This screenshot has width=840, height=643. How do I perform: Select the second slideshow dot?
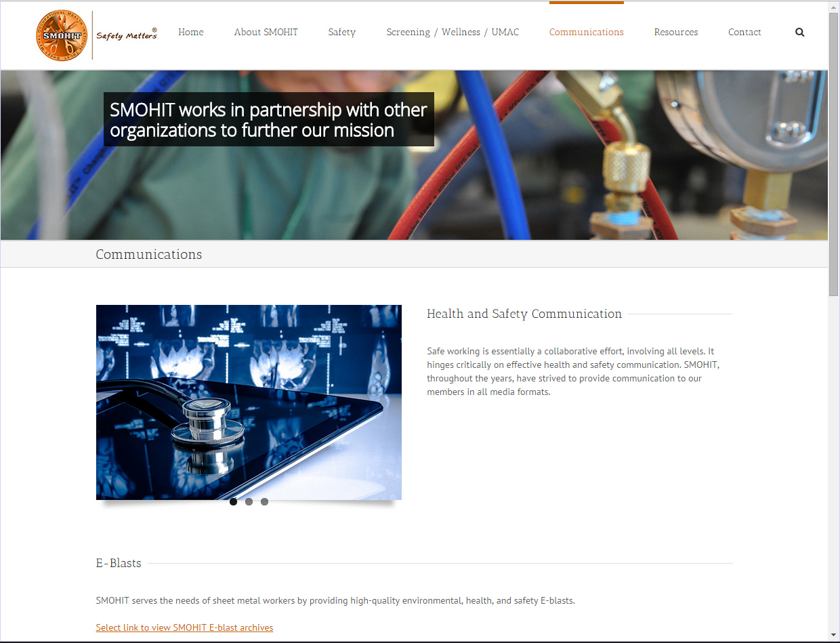click(x=249, y=502)
